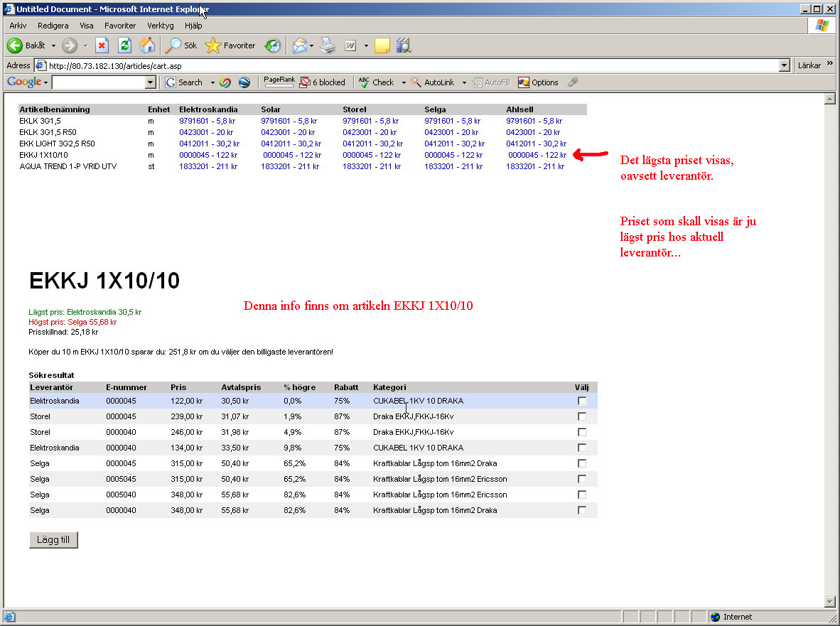Expand the Länkar links toolbar chevron
Screen dimensions: 840x626
(830, 63)
